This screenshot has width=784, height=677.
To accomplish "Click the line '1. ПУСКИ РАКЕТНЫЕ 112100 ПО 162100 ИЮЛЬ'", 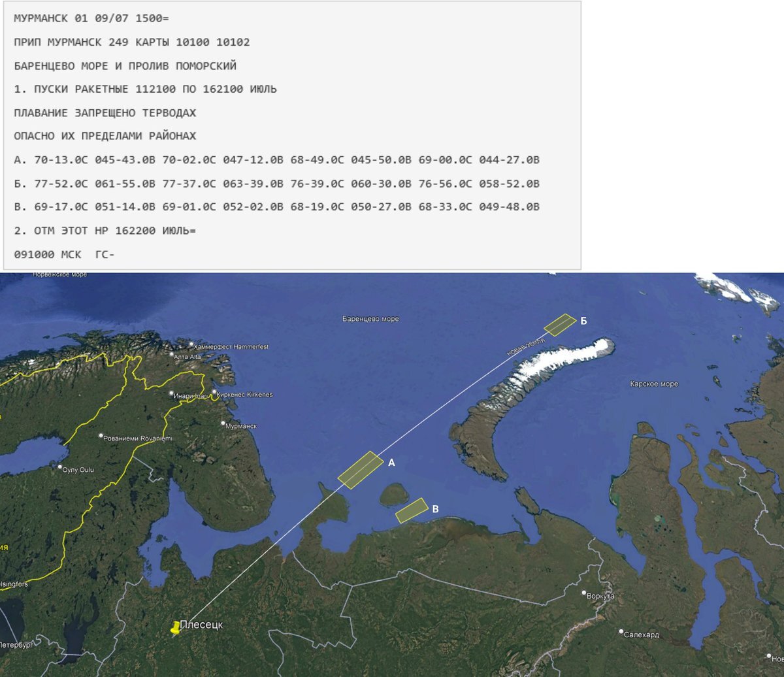I will point(145,89).
